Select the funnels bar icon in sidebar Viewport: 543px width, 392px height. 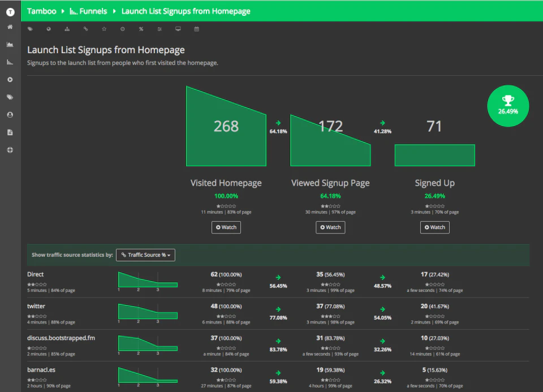(10, 62)
